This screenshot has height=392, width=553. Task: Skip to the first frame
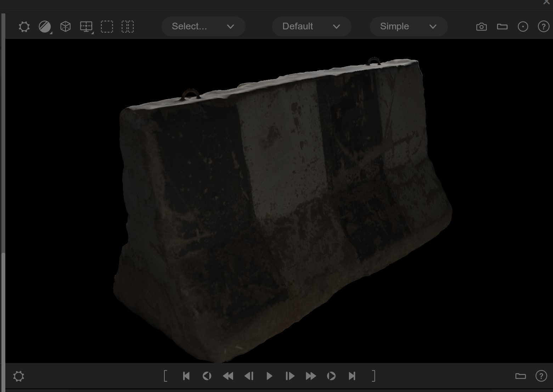point(186,376)
